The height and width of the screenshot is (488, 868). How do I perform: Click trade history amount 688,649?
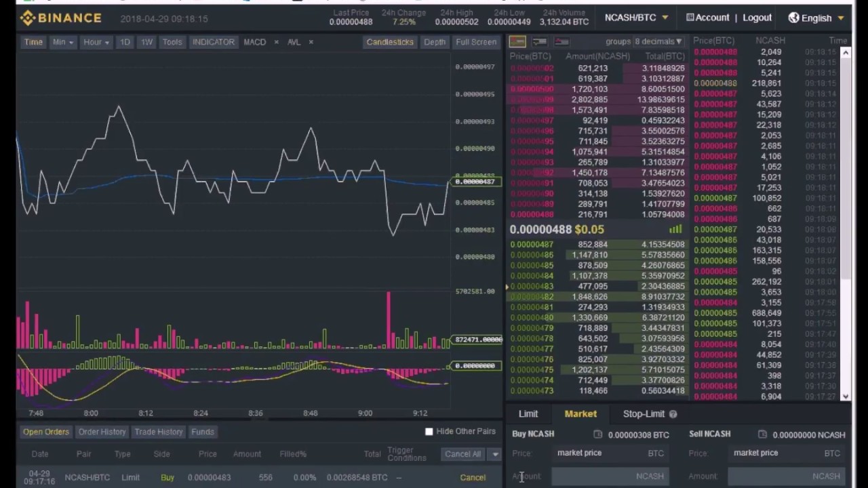[766, 313]
